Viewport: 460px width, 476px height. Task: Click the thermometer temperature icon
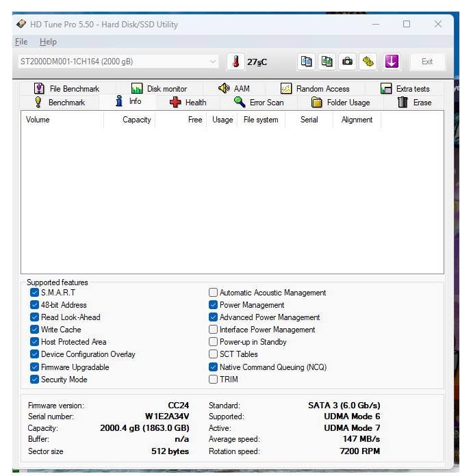pos(235,62)
